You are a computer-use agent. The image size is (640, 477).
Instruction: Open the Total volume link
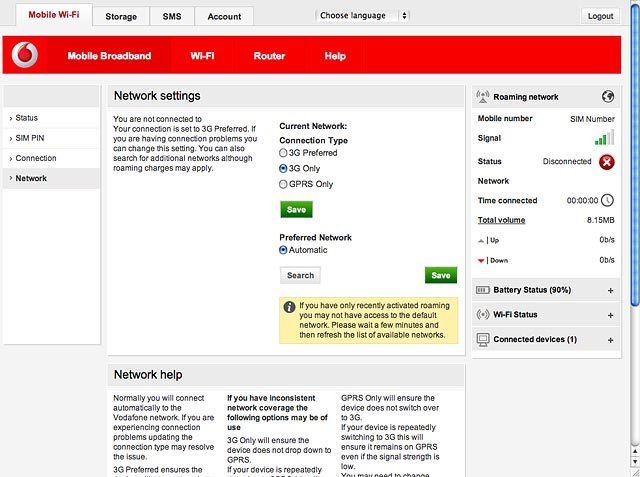501,220
